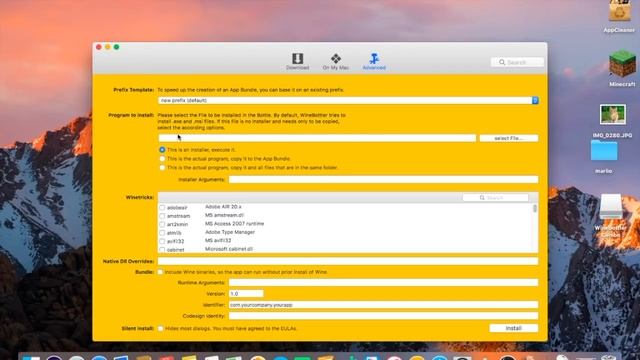This screenshot has height=360, width=640.
Task: Click the Native Dll Overrides field
Action: click(348, 261)
